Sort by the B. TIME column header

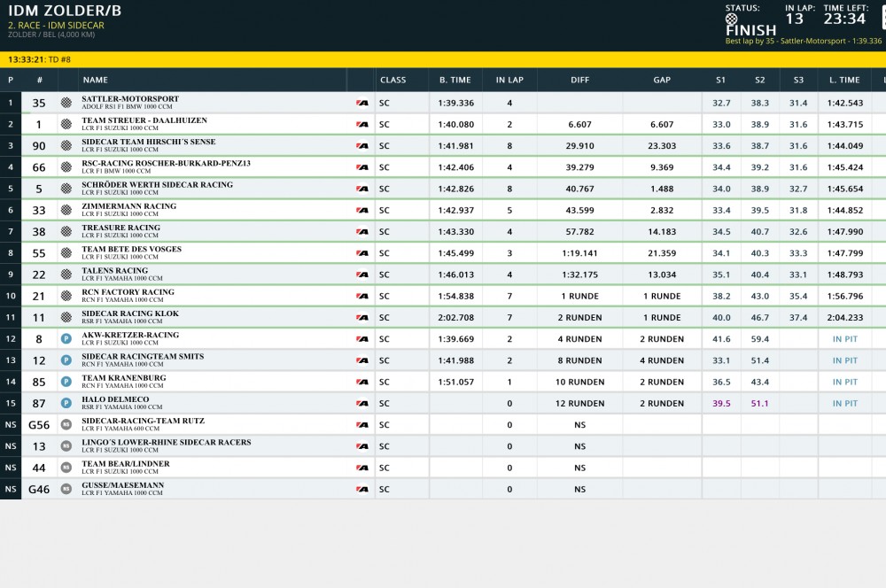pos(455,81)
